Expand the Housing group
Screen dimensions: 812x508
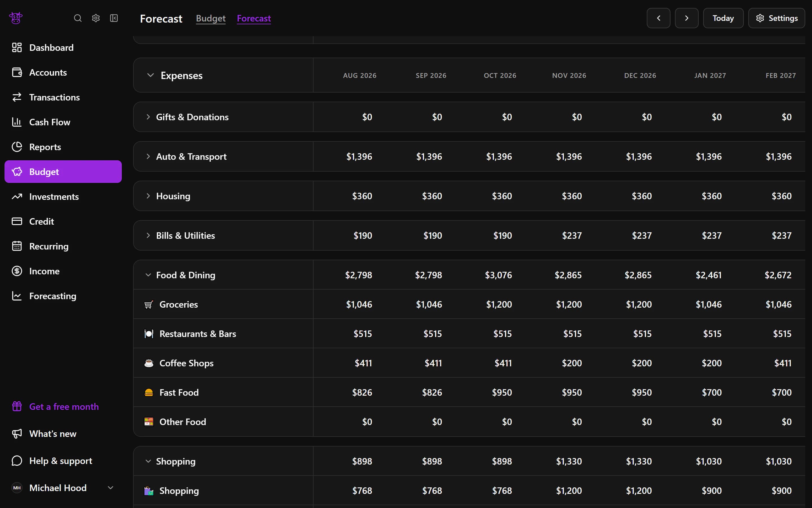point(148,196)
